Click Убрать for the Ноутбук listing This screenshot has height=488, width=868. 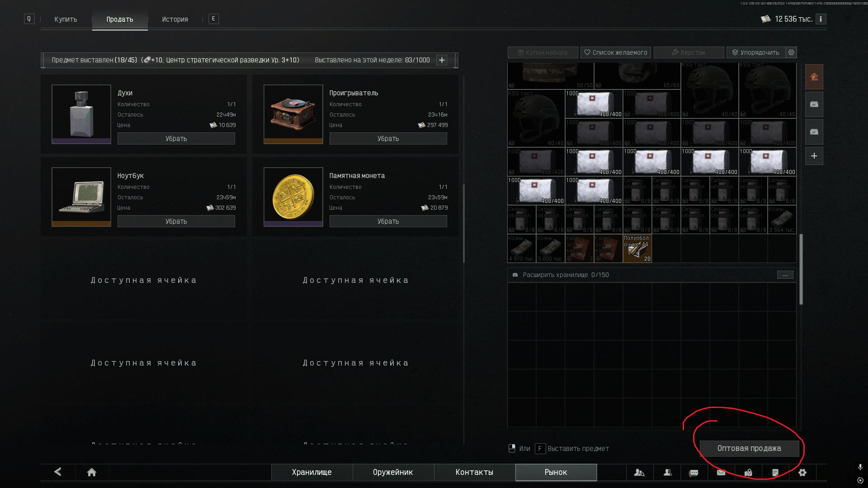pyautogui.click(x=176, y=221)
